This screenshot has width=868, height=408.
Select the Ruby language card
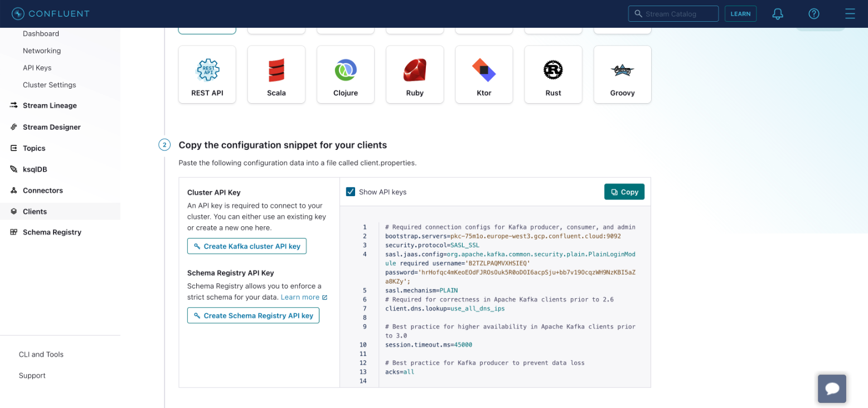pyautogui.click(x=415, y=75)
